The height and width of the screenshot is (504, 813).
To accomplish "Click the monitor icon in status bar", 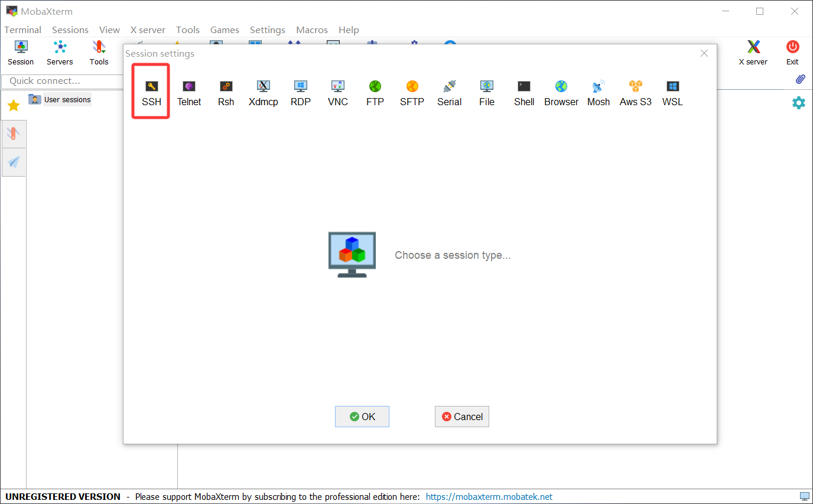I will pyautogui.click(x=804, y=496).
